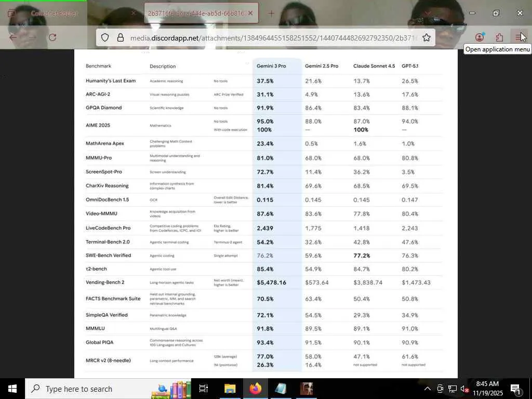The width and height of the screenshot is (532, 399).
Task: Open Task View from the taskbar
Action: (x=203, y=389)
